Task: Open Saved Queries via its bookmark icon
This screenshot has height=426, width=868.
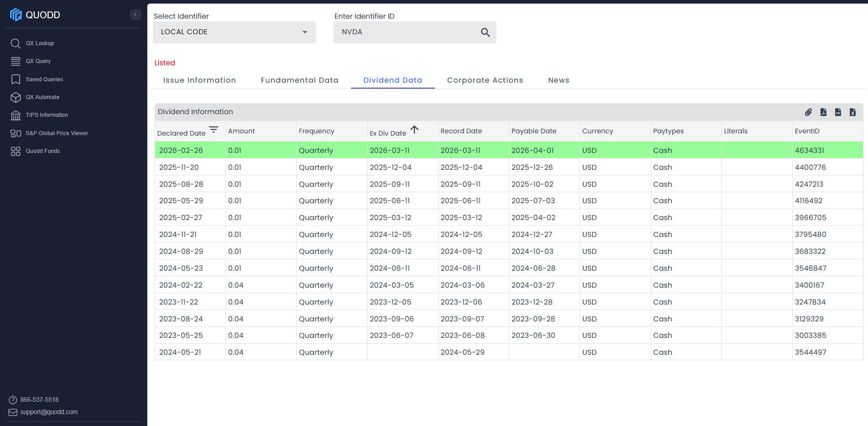Action: (x=16, y=79)
